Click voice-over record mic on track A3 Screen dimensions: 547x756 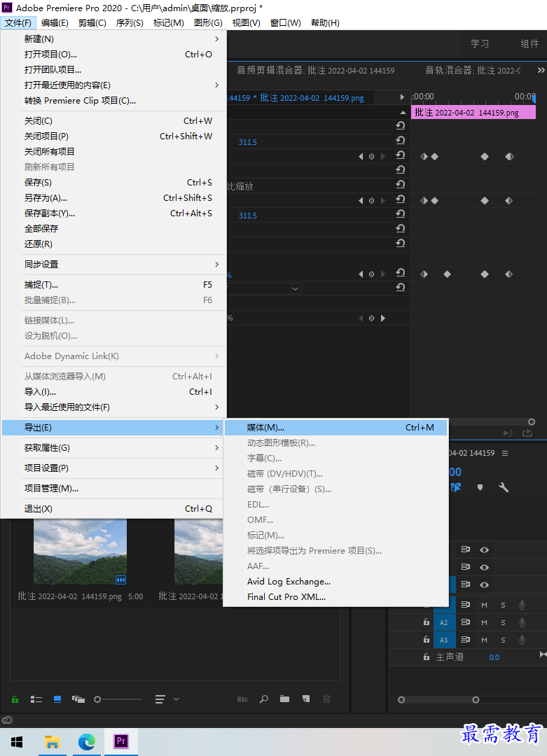pyautogui.click(x=522, y=640)
